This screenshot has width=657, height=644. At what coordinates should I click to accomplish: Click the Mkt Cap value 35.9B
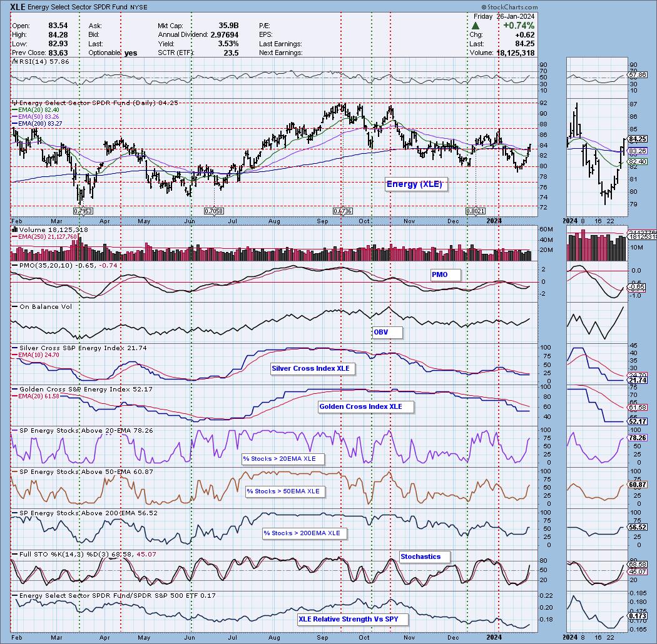(228, 26)
